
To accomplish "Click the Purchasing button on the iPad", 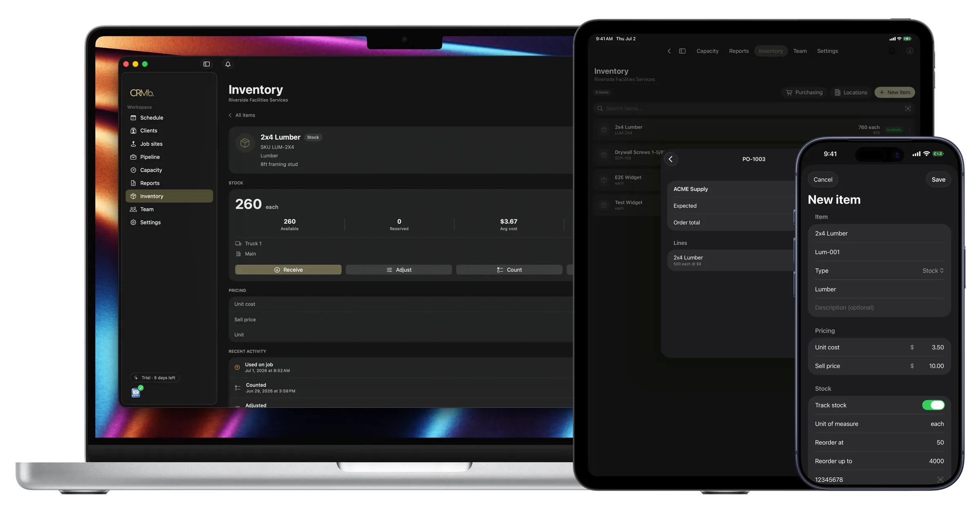I will pyautogui.click(x=804, y=92).
